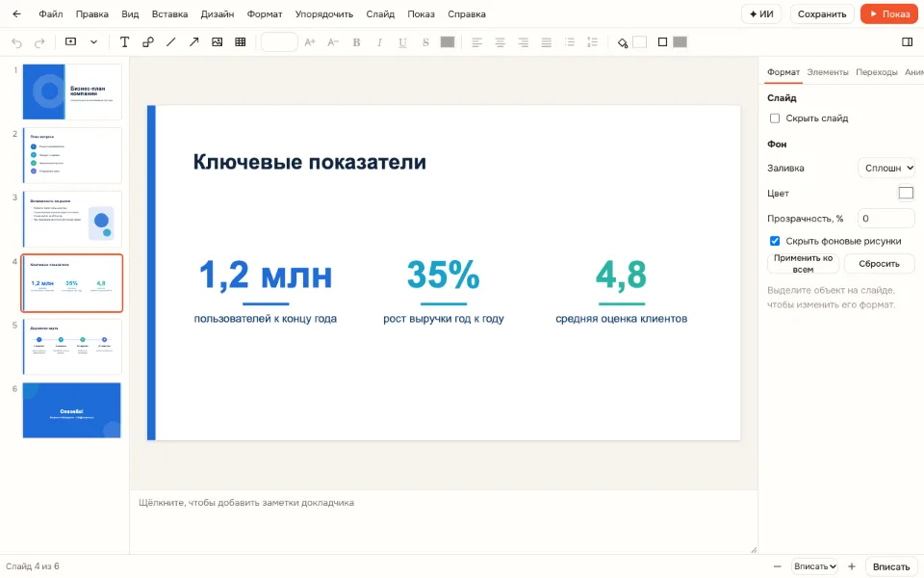Open the Справка menu
Screen dimensions: 924x578
coord(467,14)
